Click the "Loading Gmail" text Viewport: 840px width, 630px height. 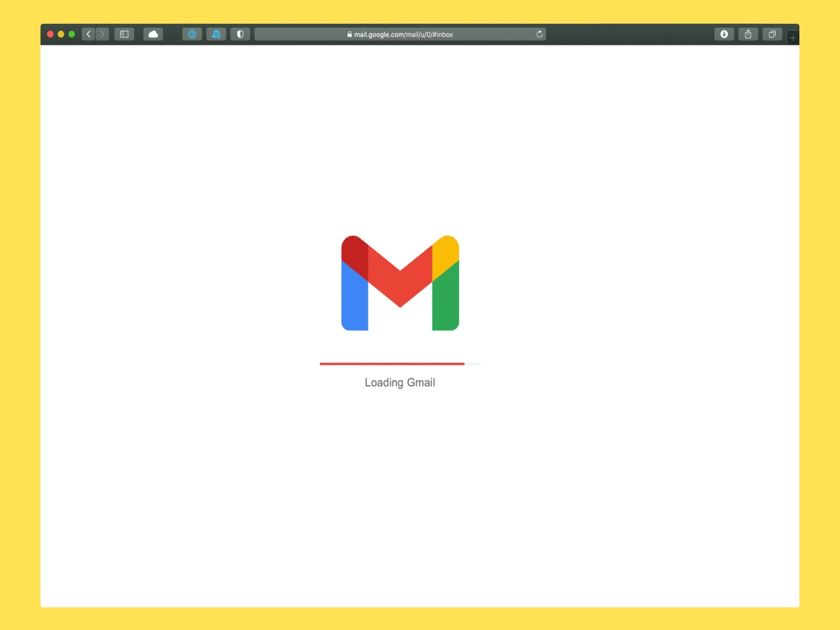coord(400,382)
